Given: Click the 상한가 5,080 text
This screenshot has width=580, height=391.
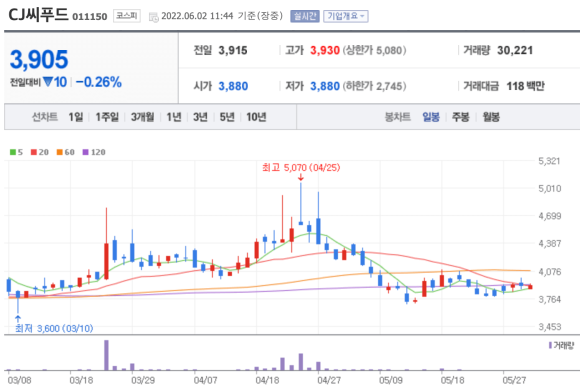Looking at the screenshot, I should [374, 50].
